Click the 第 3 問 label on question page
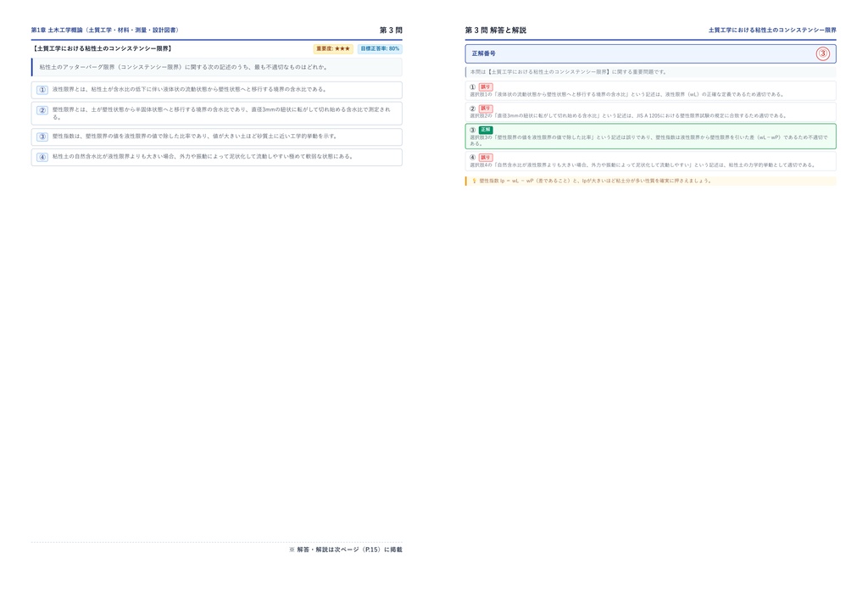The image size is (868, 614). (x=391, y=30)
